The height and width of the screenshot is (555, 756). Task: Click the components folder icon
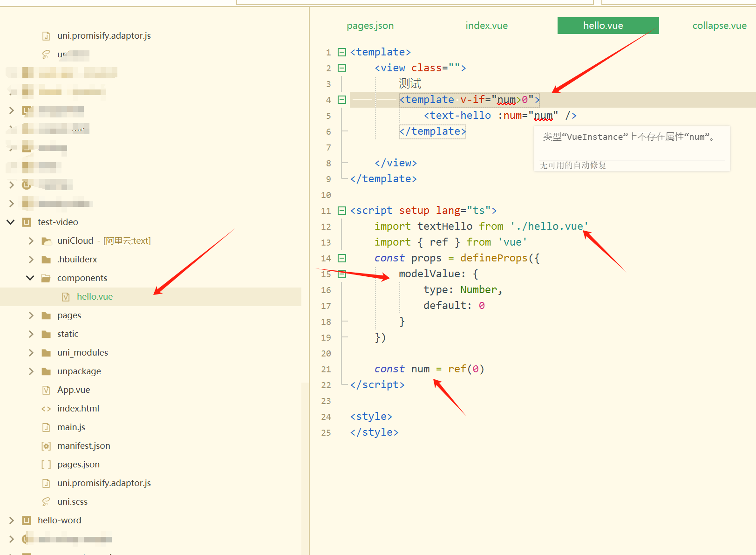pos(46,278)
